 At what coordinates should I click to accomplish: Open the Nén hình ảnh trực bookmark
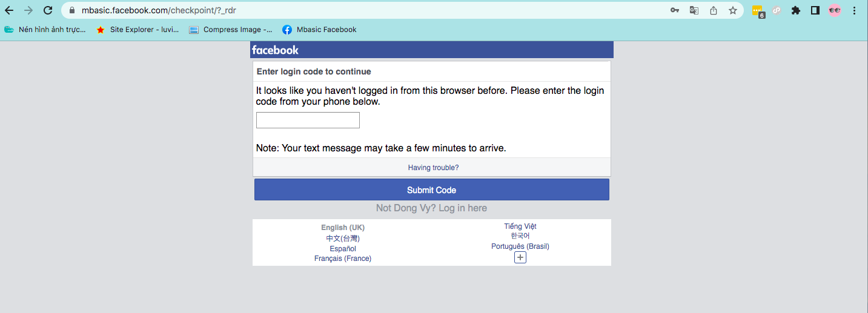(45, 29)
